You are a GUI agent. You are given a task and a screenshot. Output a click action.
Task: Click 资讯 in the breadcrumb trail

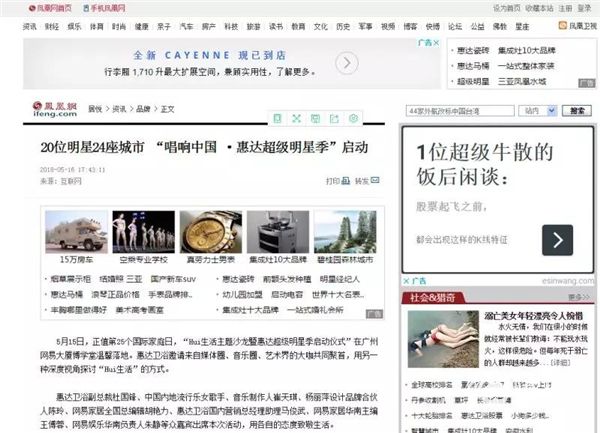click(x=119, y=109)
